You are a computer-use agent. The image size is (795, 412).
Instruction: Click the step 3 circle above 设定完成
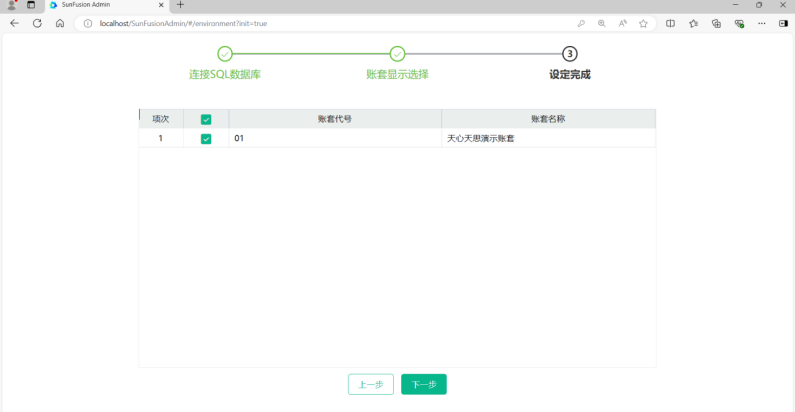click(x=570, y=54)
